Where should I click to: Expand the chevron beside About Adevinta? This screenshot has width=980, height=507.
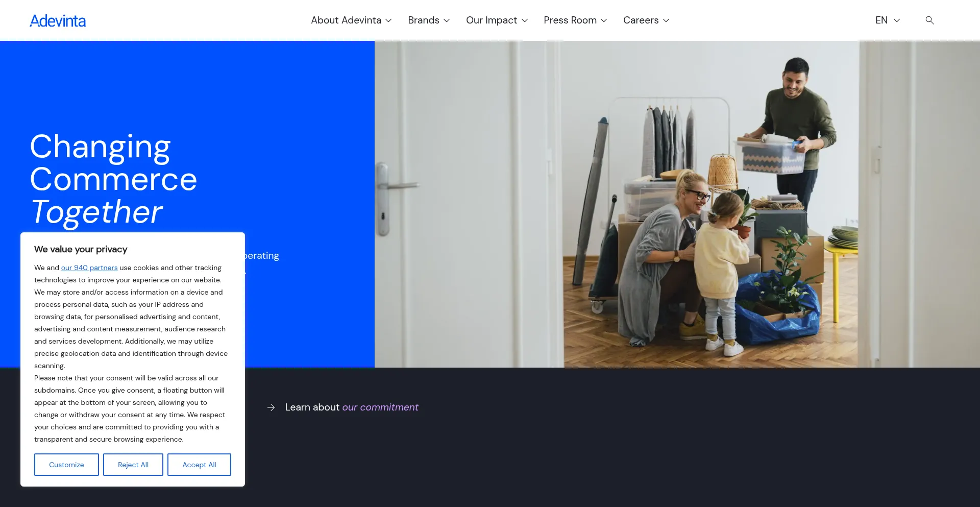click(x=388, y=20)
